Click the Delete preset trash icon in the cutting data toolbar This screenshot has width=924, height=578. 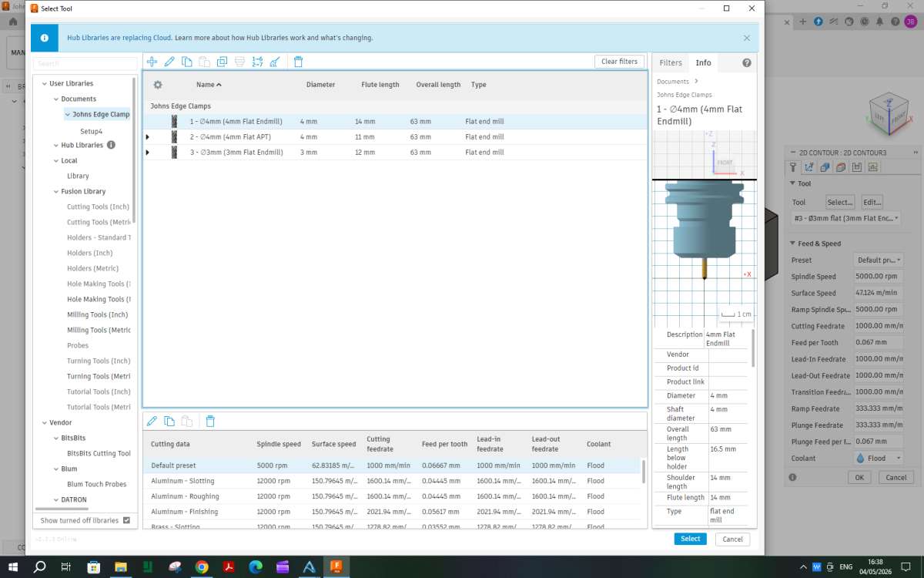pos(210,422)
